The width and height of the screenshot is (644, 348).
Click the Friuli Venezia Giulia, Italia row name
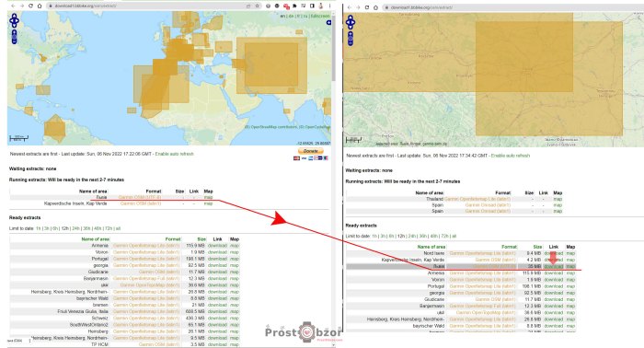(x=83, y=311)
